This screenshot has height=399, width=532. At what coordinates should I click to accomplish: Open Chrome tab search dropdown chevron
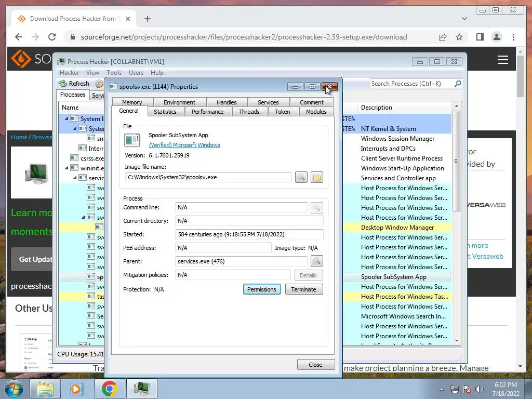click(x=464, y=19)
